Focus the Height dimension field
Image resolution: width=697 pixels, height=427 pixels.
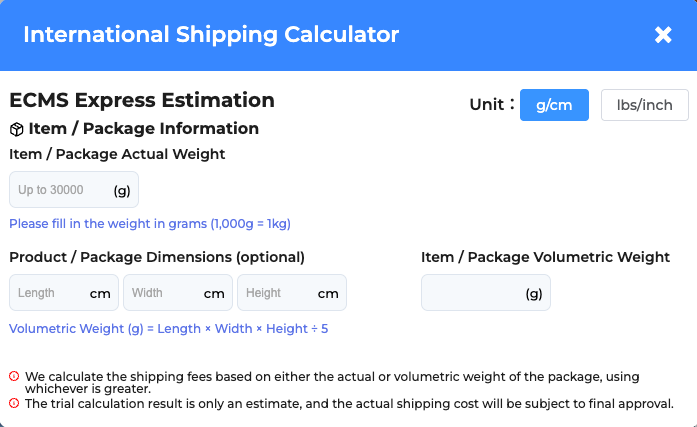[x=276, y=293]
